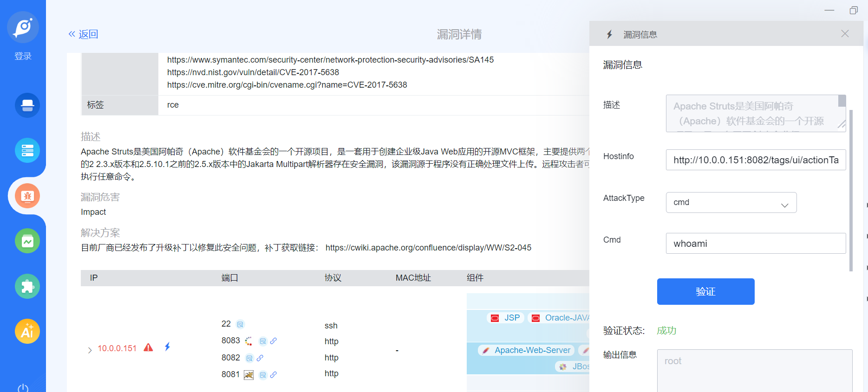Click the 输出信息 output box showing root
Viewport: 868px width, 392px height.
click(755, 371)
